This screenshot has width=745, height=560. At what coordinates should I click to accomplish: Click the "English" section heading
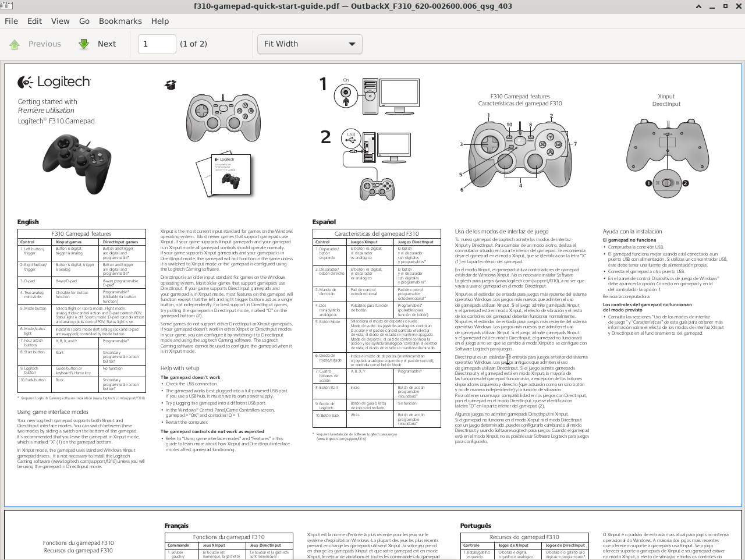click(x=28, y=222)
